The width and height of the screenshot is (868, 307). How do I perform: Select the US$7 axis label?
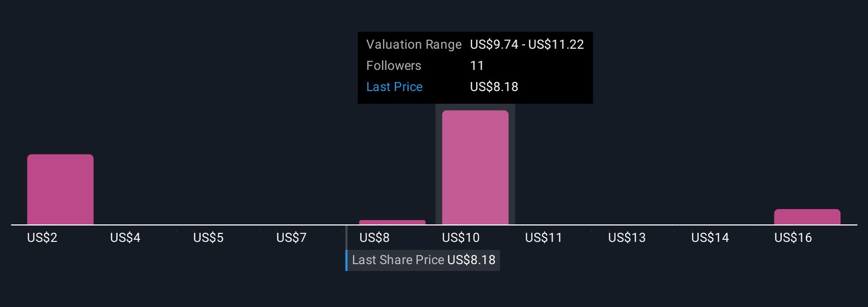tap(292, 238)
